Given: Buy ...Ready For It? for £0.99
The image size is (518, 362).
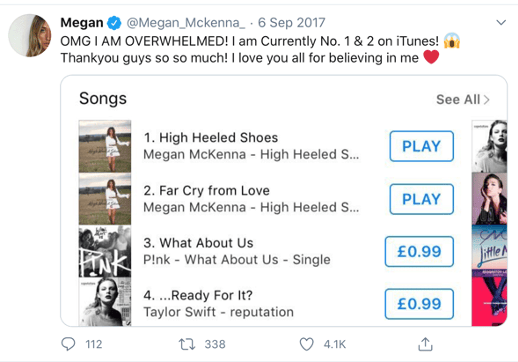Looking at the screenshot, I should click(419, 304).
